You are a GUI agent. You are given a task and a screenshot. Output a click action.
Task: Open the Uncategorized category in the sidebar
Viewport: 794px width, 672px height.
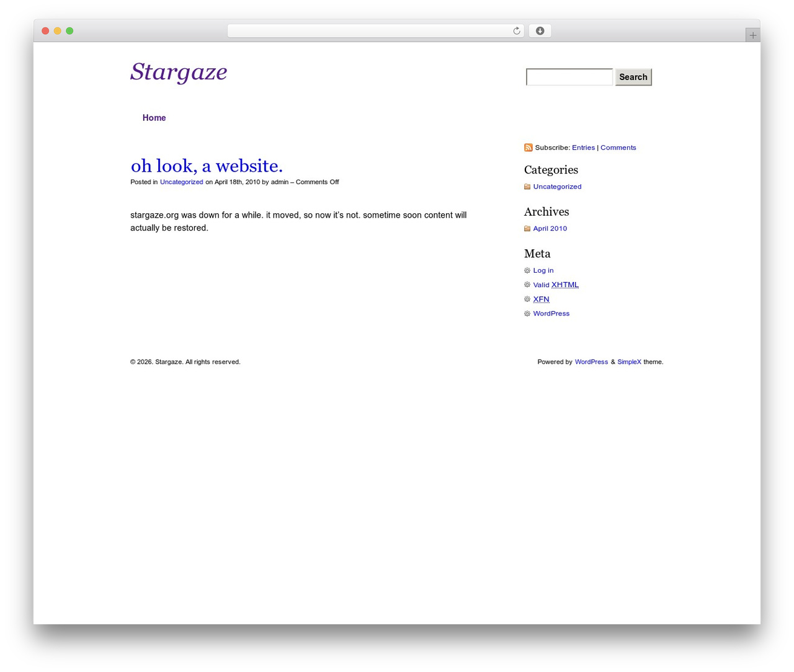pyautogui.click(x=557, y=187)
